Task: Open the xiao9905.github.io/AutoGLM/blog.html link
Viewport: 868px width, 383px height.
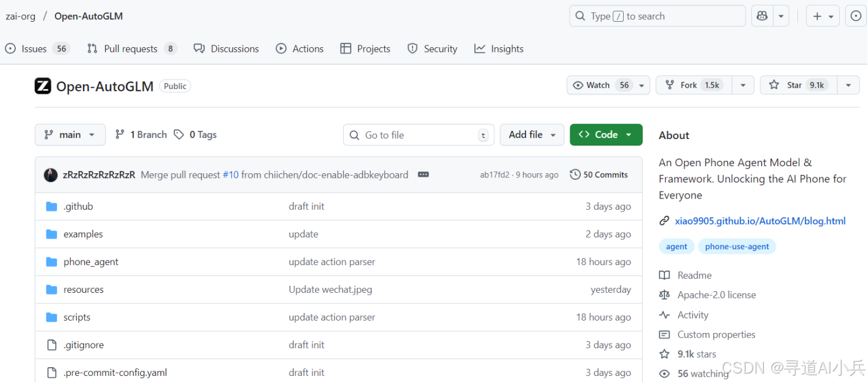Action: (760, 221)
